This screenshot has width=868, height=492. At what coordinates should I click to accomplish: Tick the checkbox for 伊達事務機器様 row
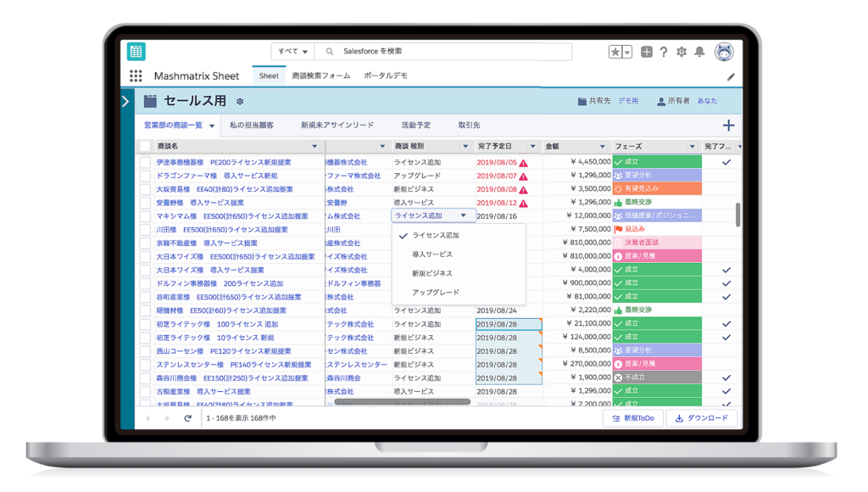coord(145,162)
